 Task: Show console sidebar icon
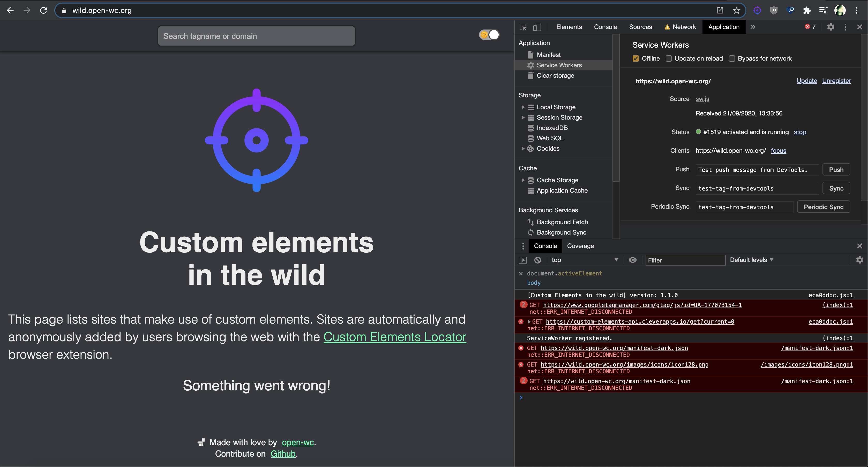[523, 260]
